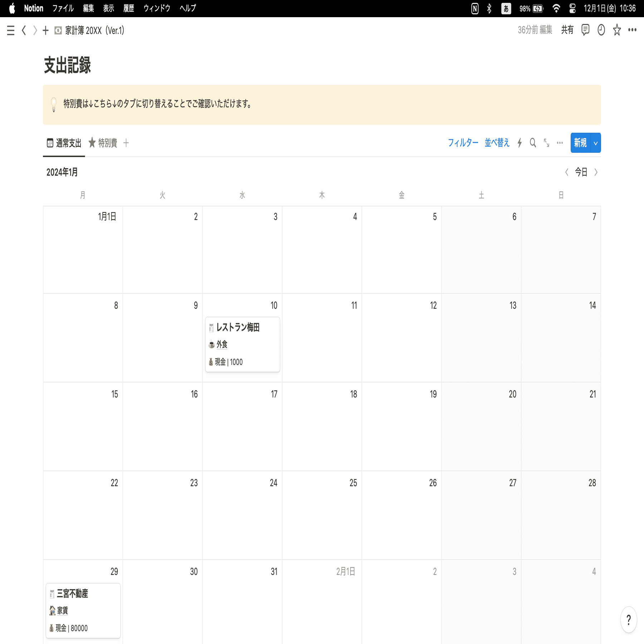The height and width of the screenshot is (644, 644).
Task: Open the 三宮不動産 calendar entry
Action: (x=83, y=611)
